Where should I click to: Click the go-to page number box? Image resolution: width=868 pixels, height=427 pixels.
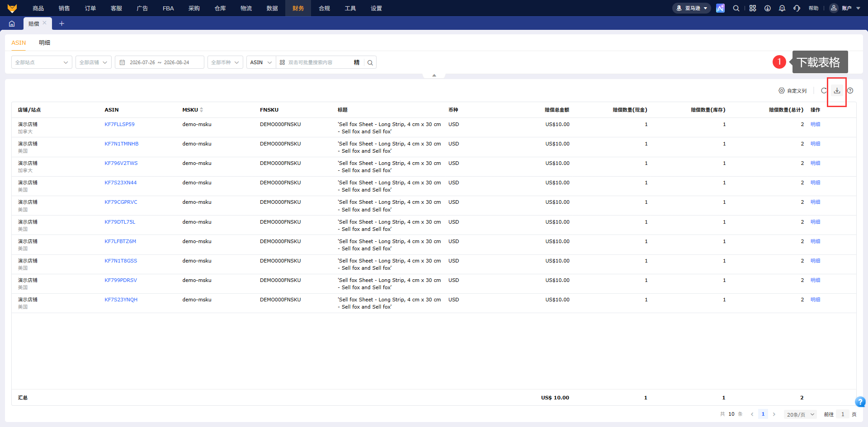click(843, 414)
